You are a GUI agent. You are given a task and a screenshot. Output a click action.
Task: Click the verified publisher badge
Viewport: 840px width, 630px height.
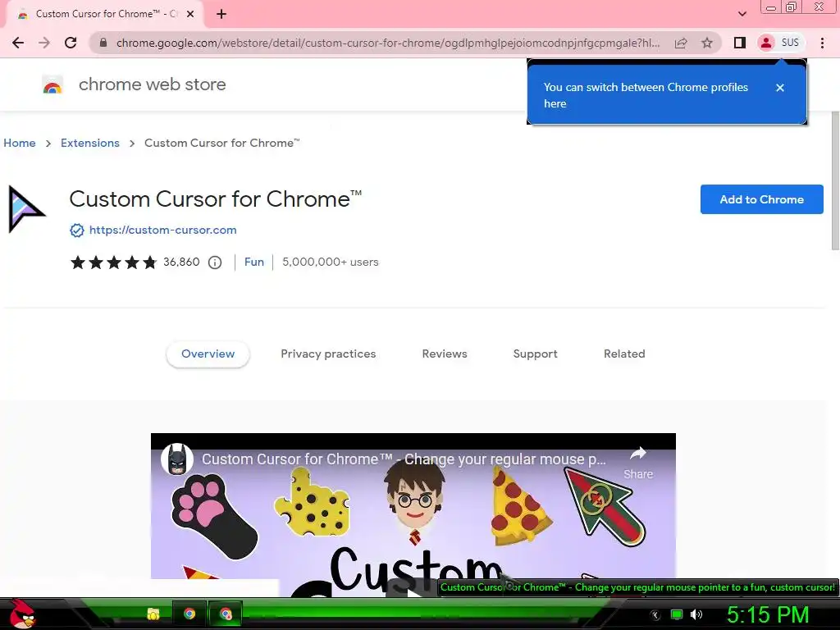pos(77,231)
